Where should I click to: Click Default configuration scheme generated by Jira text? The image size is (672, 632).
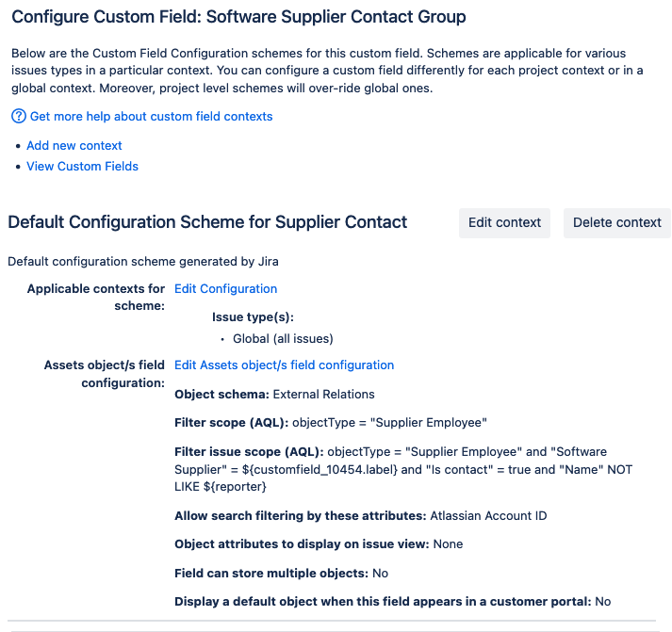coord(143,262)
